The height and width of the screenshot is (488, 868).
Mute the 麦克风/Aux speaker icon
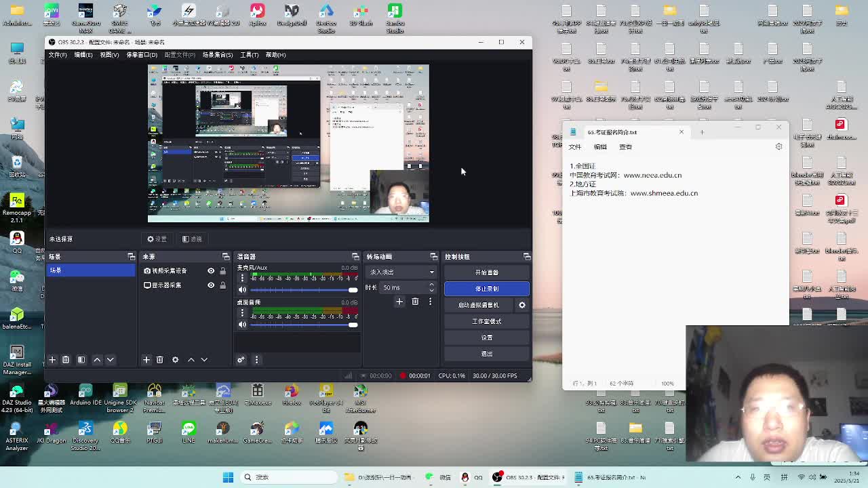point(242,289)
